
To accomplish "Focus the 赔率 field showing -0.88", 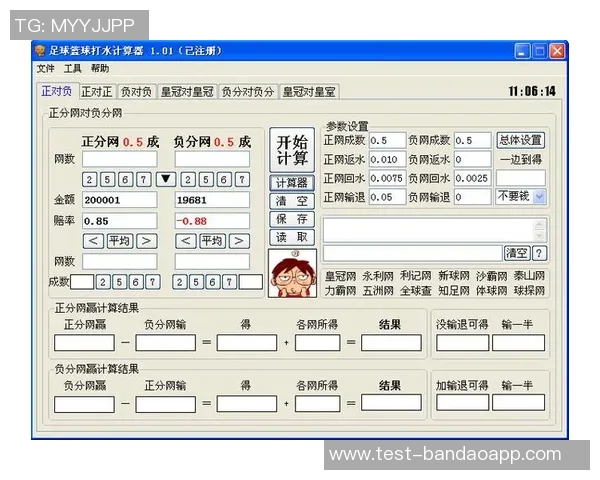I will tap(212, 221).
